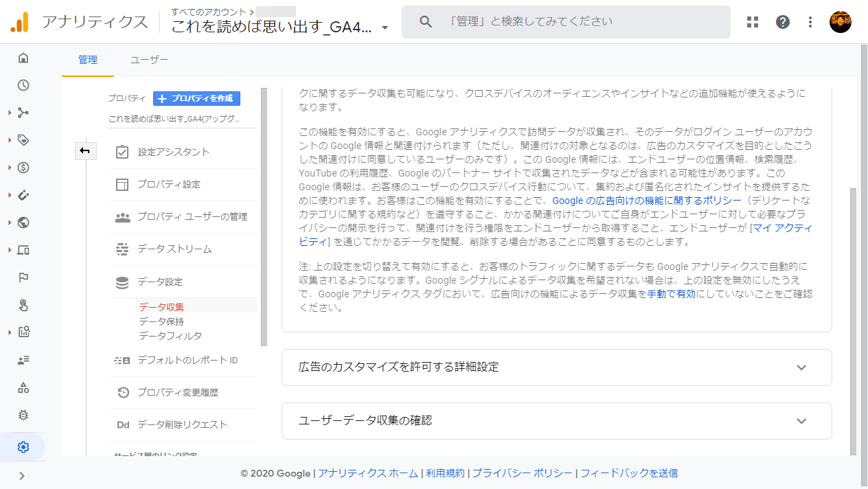This screenshot has width=868, height=489.
Task: Open アナリティクス ホーム footer link
Action: coord(368,473)
